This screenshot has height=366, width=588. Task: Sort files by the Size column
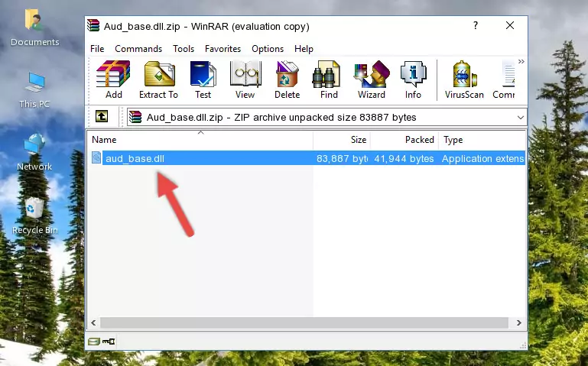point(342,140)
